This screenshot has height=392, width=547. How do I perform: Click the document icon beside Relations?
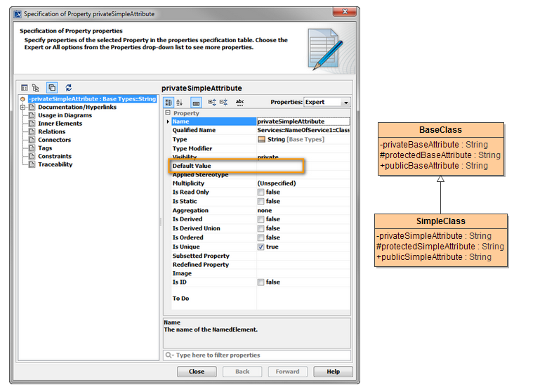point(32,131)
